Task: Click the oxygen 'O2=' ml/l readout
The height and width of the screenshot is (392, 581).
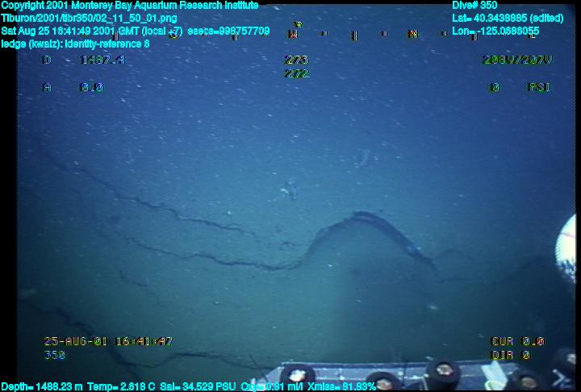Action: [271, 387]
